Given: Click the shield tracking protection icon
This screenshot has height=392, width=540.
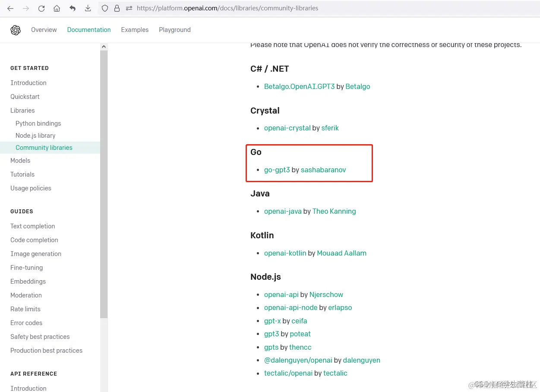Looking at the screenshot, I should pos(105,8).
